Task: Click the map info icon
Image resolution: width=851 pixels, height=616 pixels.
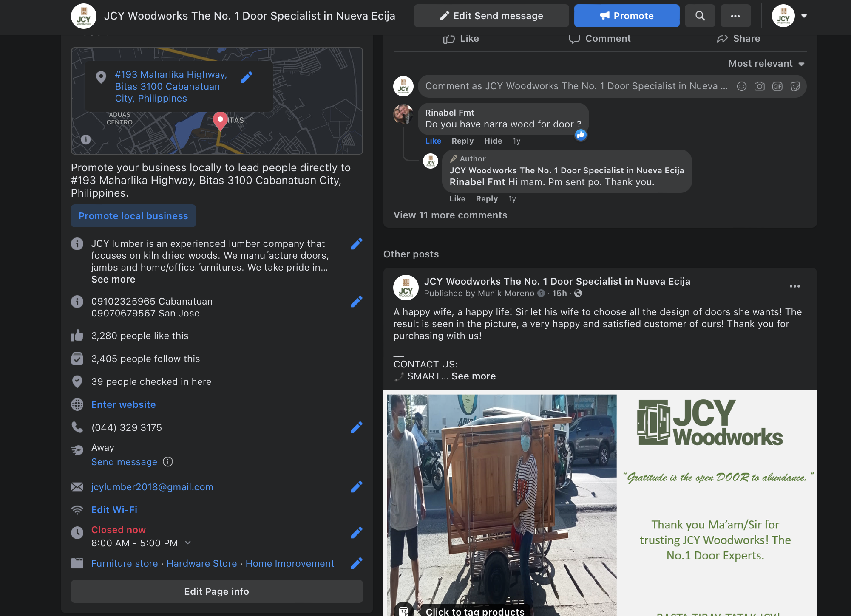Action: (x=86, y=139)
